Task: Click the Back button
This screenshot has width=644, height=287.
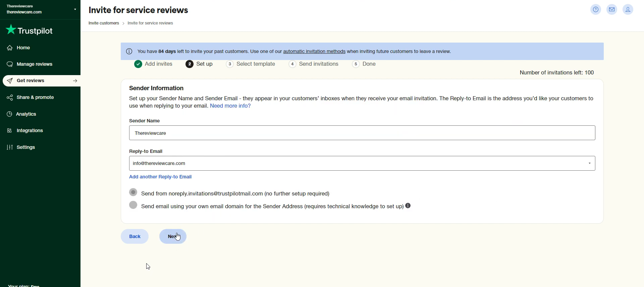Action: [x=135, y=237]
